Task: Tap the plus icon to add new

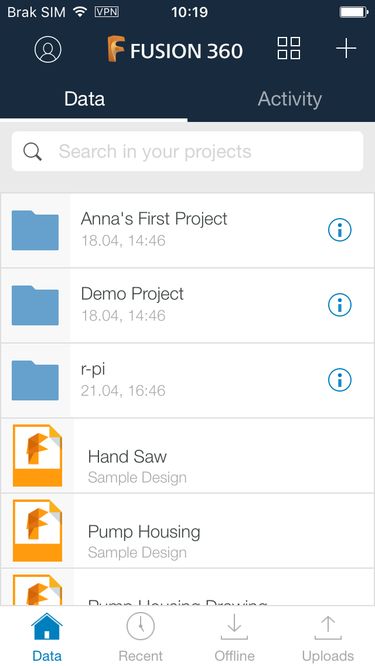Action: [346, 48]
